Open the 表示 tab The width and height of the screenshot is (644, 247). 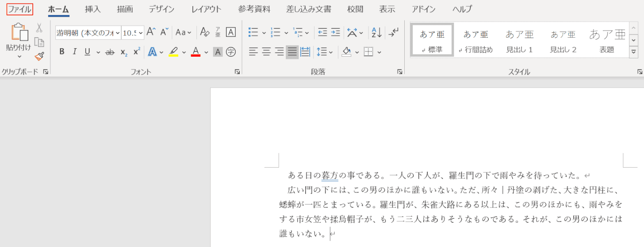tap(387, 9)
